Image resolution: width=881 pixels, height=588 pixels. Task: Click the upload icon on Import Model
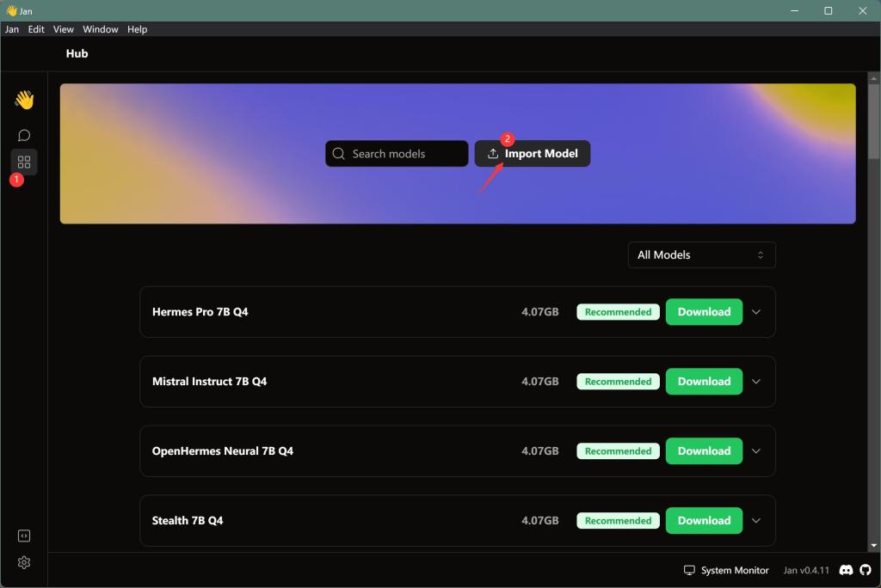tap(493, 153)
